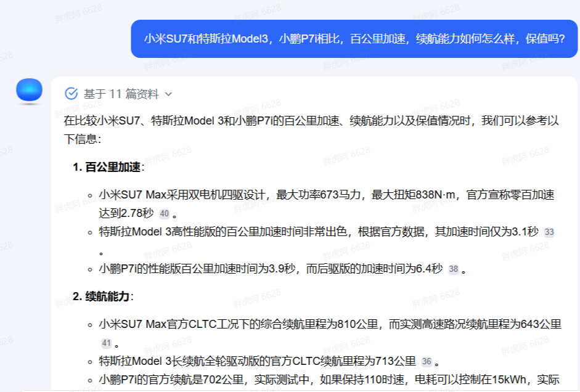Image resolution: width=580 pixels, height=392 pixels.
Task: Click the checkmark icon beside 基于 11 篇资料
Action: pos(71,94)
